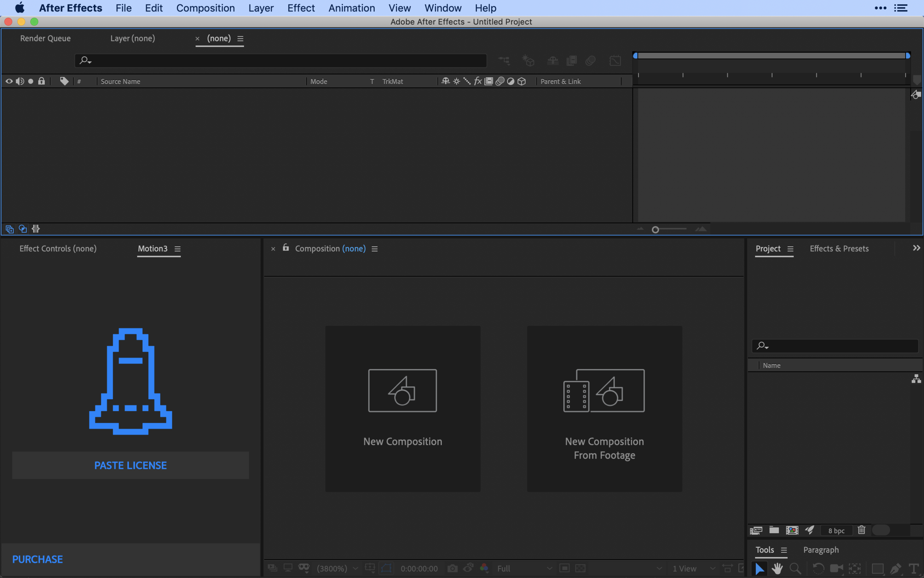Viewport: 924px width, 578px height.
Task: Select the Pan Behind anchor point tool
Action: point(855,568)
